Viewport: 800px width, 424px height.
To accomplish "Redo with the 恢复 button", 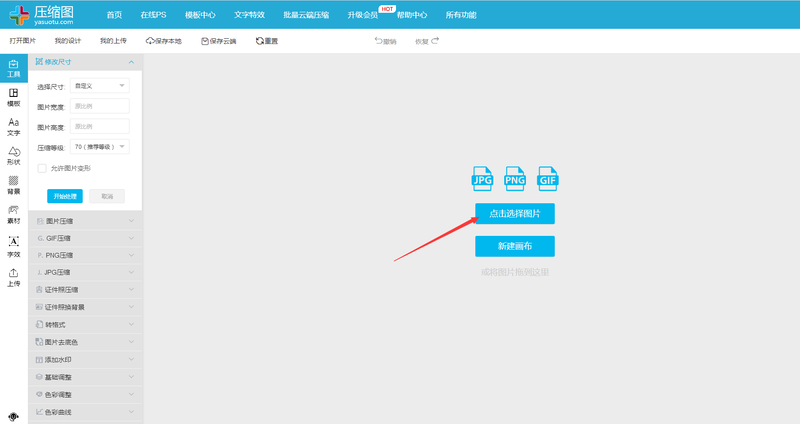I will (427, 41).
